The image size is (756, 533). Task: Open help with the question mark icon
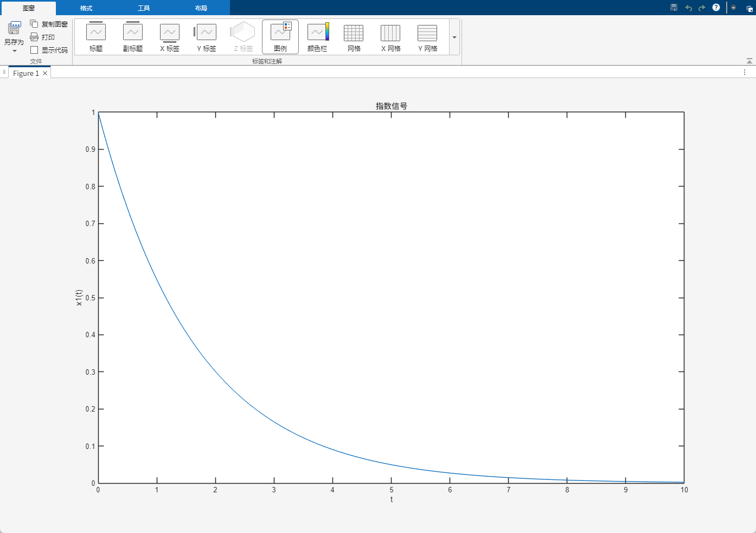(x=716, y=8)
